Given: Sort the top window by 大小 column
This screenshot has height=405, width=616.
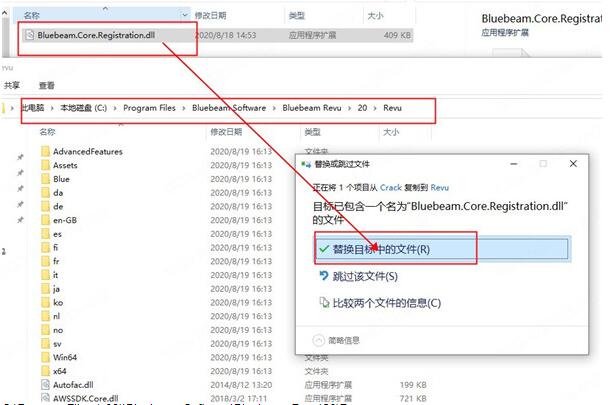Looking at the screenshot, I should (375, 15).
